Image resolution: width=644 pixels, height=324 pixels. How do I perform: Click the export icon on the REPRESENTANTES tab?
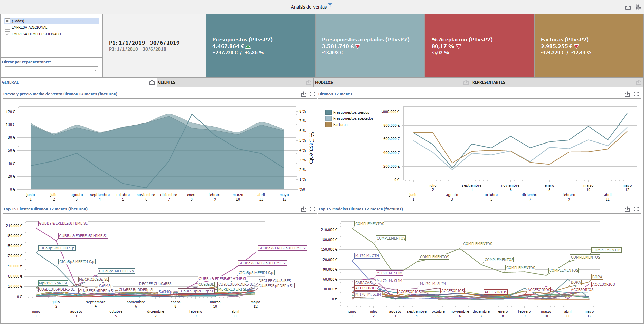tap(638, 82)
